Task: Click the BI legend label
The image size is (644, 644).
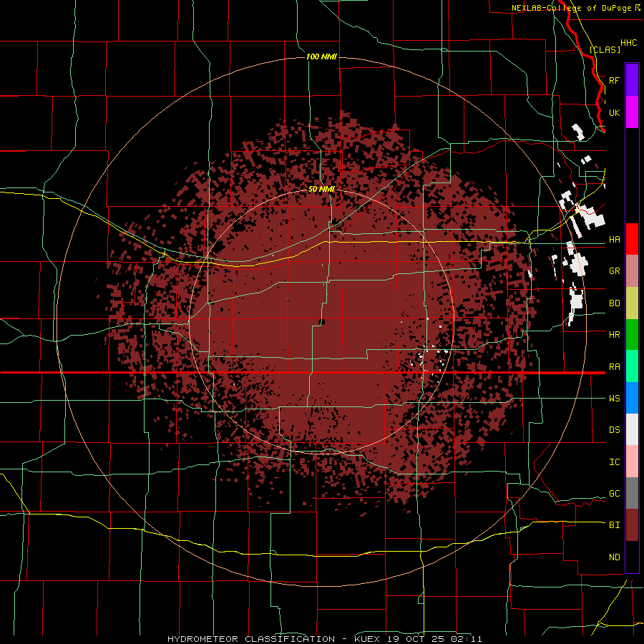Action: [615, 525]
